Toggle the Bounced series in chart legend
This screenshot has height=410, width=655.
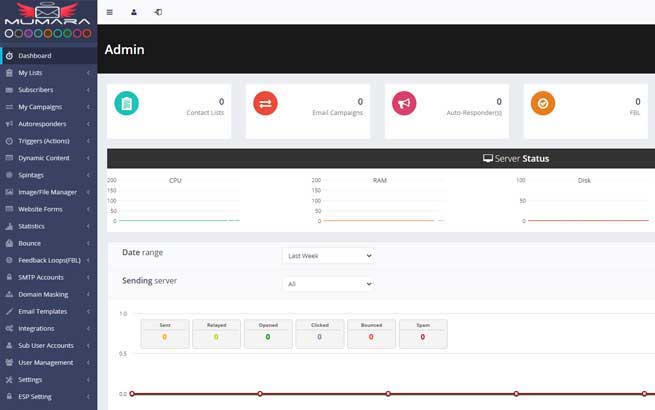tap(370, 333)
